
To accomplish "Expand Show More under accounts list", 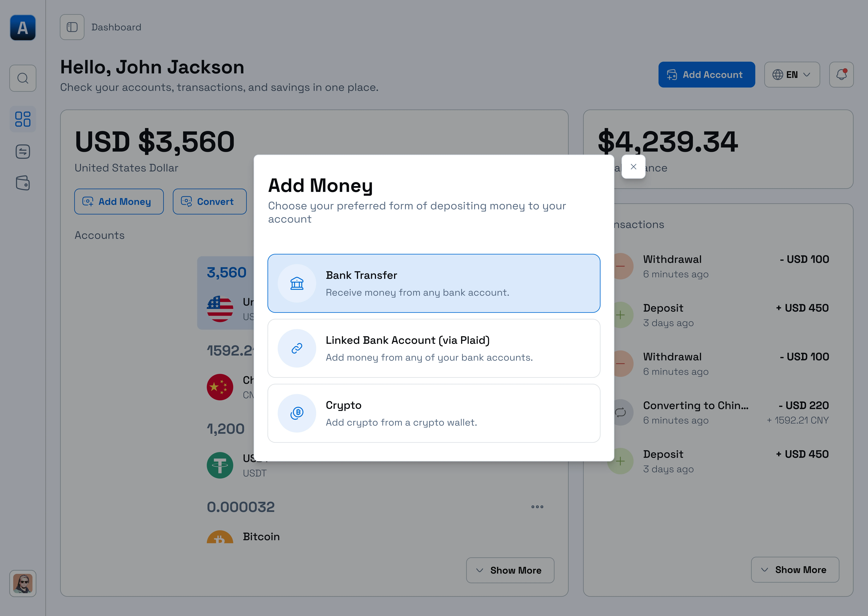I will pos(510,570).
